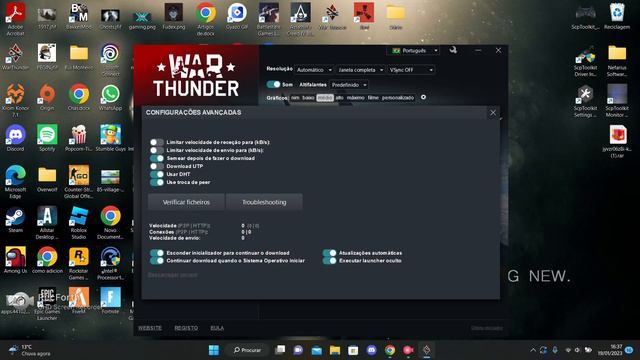
Task: Open the Resolução Automático dropdown
Action: coord(314,70)
